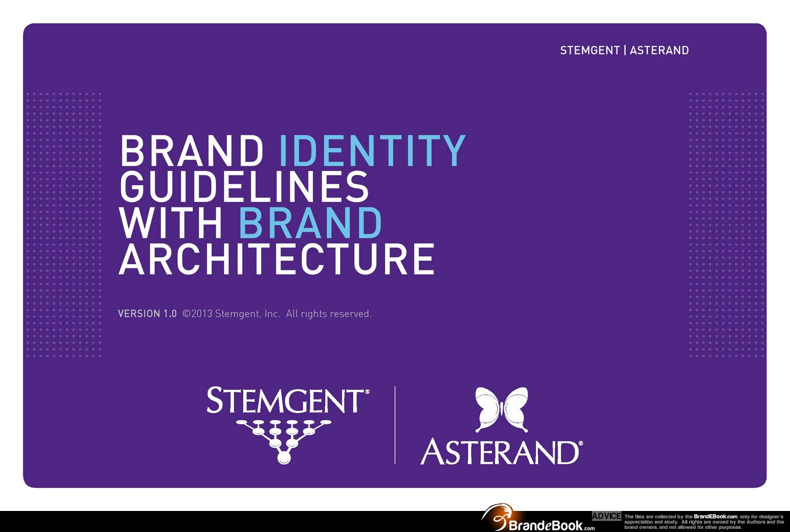The height and width of the screenshot is (532, 790).
Task: Click the word GUIDELINES in the title
Action: (244, 187)
